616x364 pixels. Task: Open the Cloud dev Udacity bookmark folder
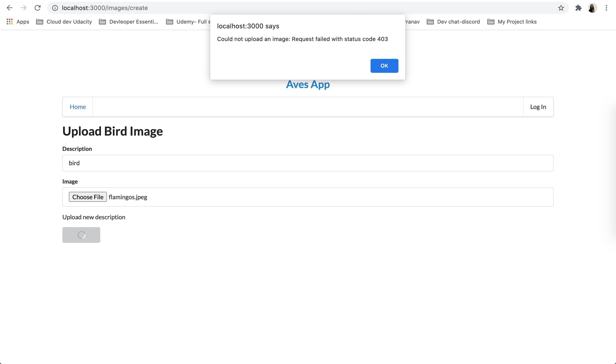coord(64,22)
